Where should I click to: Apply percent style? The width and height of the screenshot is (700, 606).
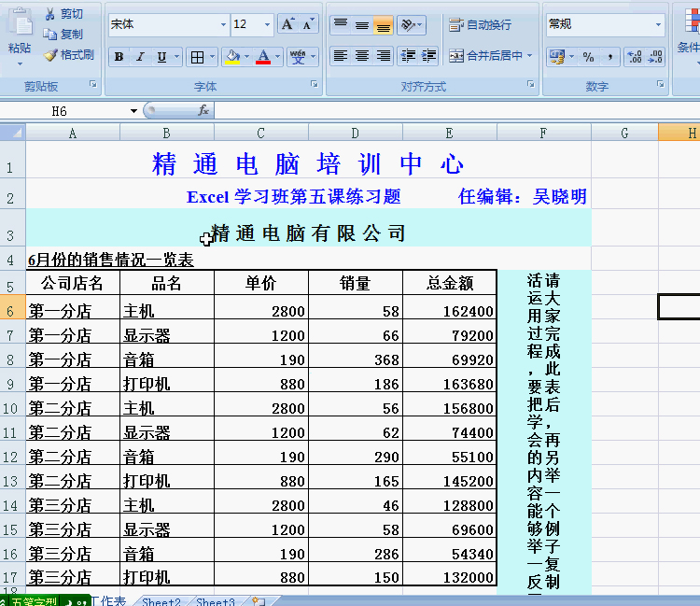[588, 57]
